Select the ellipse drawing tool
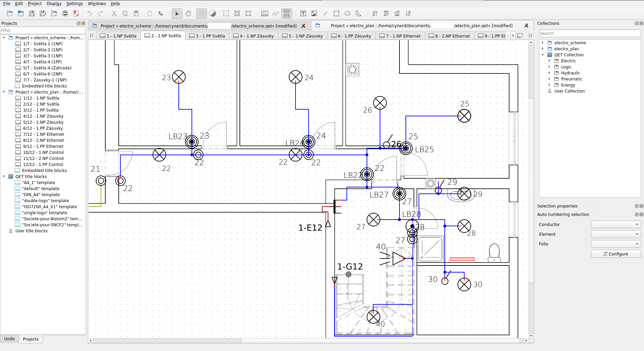 point(347,13)
